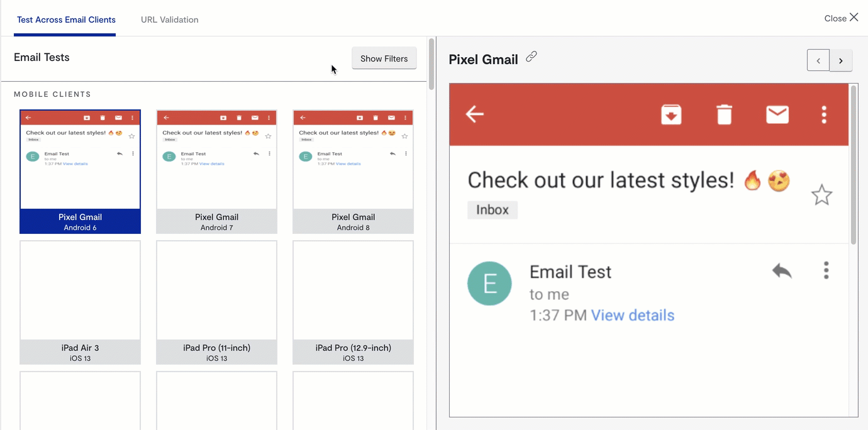Click the mark-unread envelope icon in Gmail preview
Image resolution: width=868 pixels, height=430 pixels.
(x=777, y=114)
